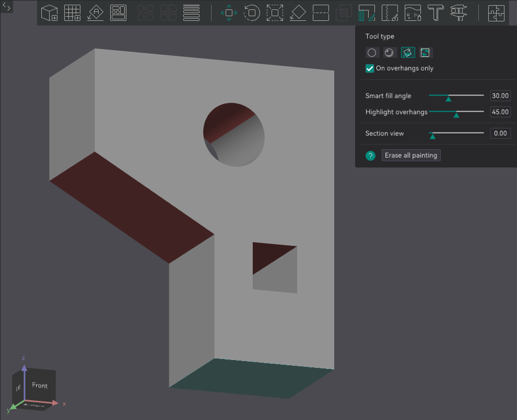This screenshot has height=420, width=517.
Task: Enable the Gap Fill tool type
Action: point(426,52)
